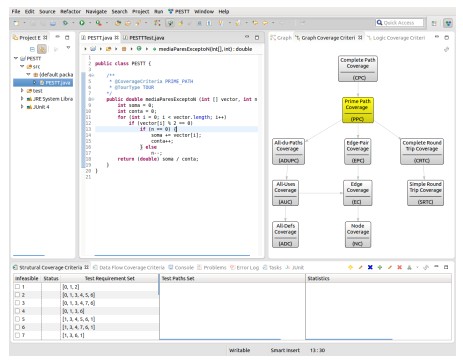Select the Prime Path Coverage (PPC) node
The height and width of the screenshot is (362, 463).
(358, 110)
